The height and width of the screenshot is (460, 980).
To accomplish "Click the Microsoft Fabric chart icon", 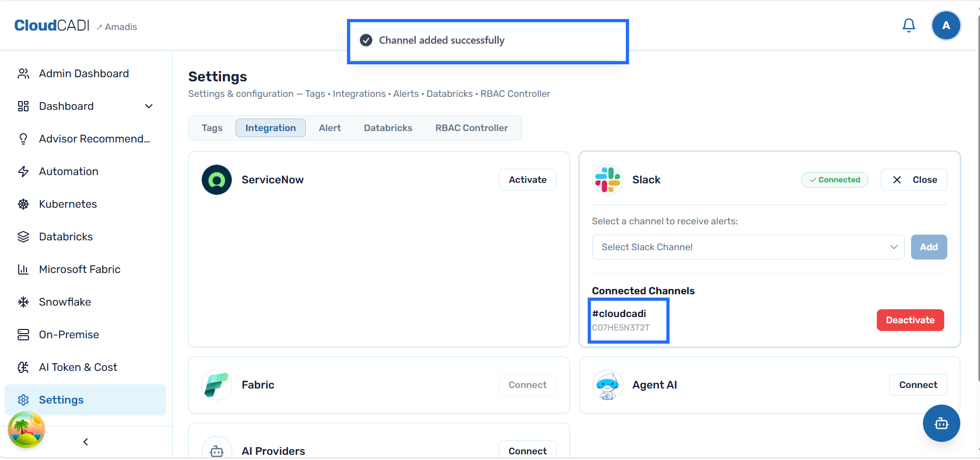I will (23, 269).
